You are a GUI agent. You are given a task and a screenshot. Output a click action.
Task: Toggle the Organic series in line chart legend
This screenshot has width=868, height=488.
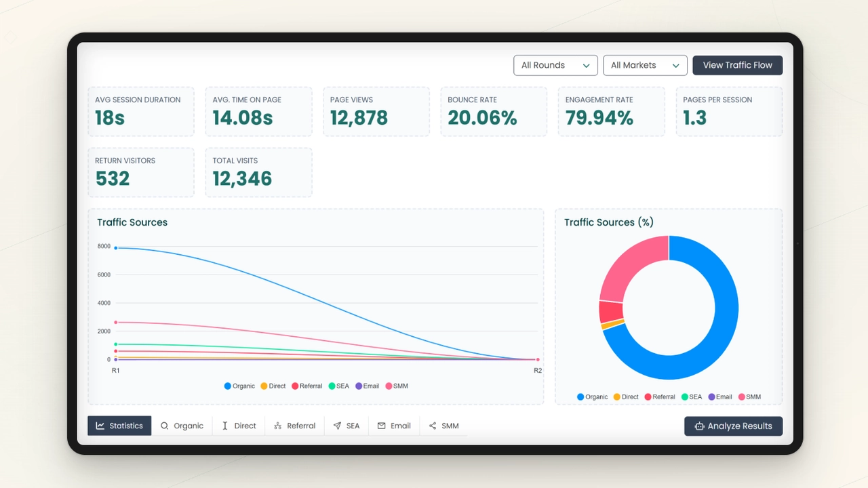[x=239, y=386]
